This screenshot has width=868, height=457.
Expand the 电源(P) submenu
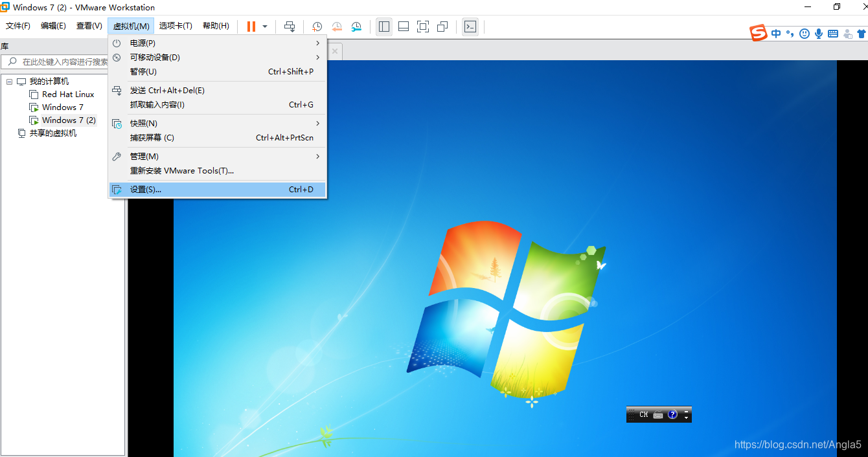point(217,43)
